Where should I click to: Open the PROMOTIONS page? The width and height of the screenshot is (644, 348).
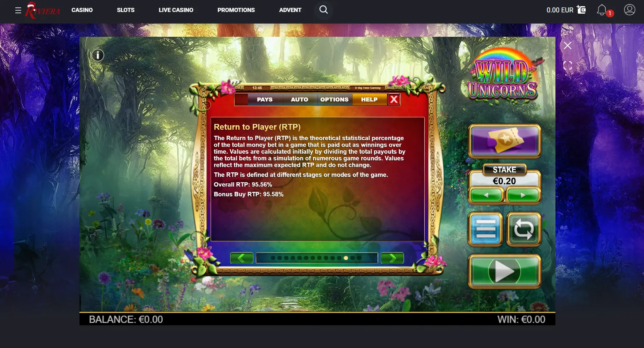(236, 10)
